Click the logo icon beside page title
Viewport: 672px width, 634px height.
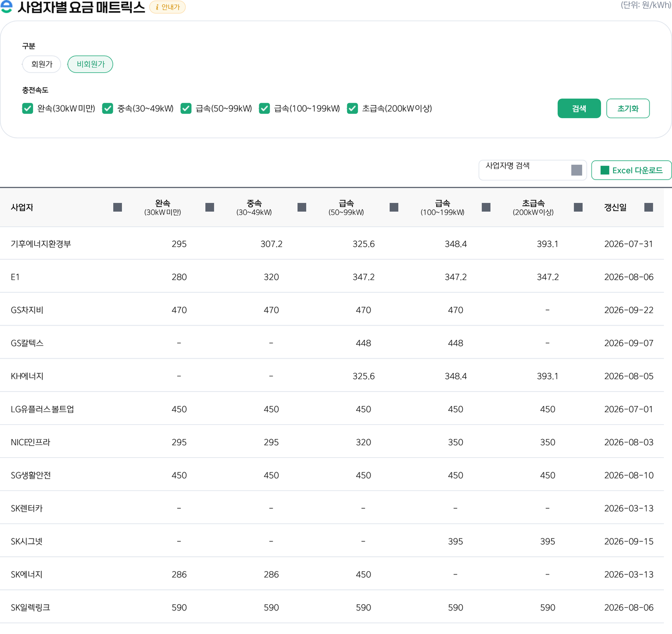pos(6,7)
